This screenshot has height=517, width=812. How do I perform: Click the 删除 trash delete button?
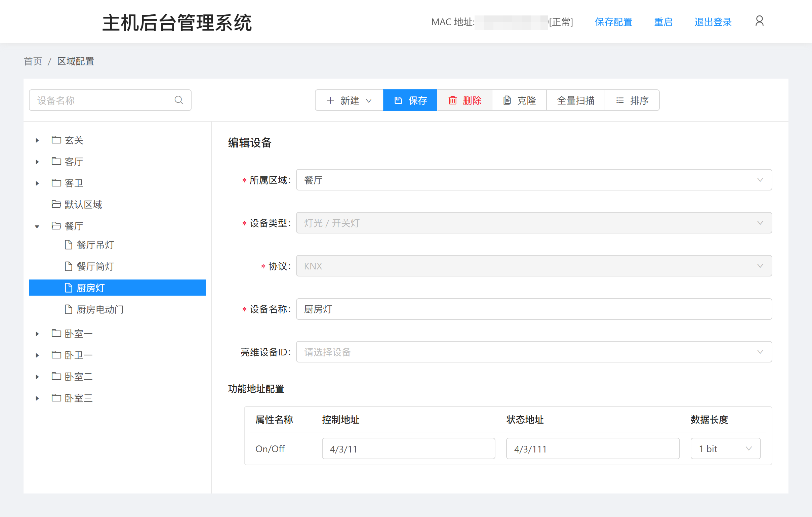coord(465,100)
